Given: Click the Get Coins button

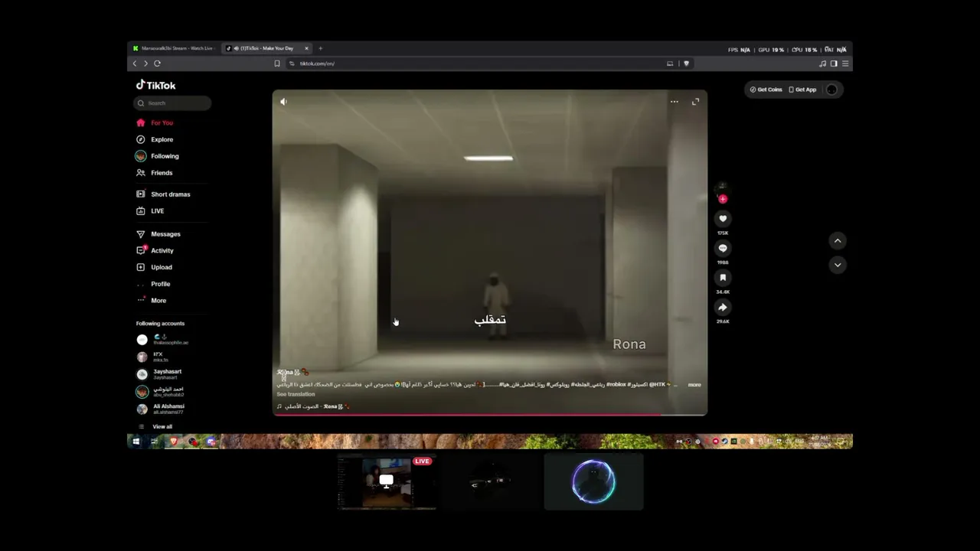Looking at the screenshot, I should click(766, 90).
